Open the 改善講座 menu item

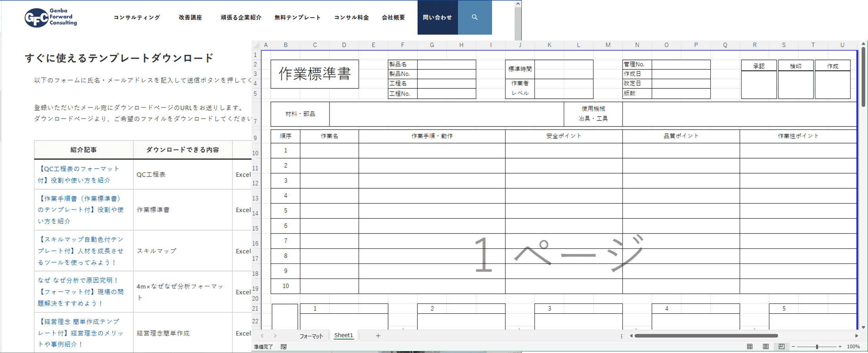(x=191, y=17)
